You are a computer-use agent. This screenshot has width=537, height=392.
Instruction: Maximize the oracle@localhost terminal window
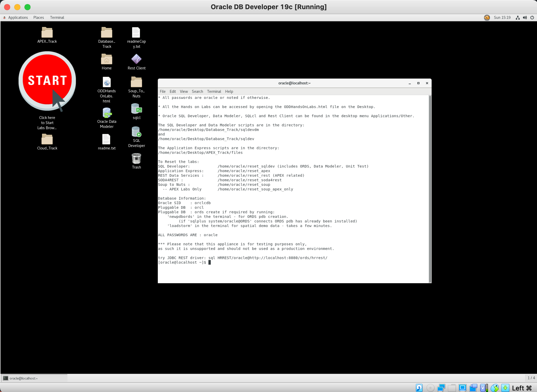click(418, 83)
